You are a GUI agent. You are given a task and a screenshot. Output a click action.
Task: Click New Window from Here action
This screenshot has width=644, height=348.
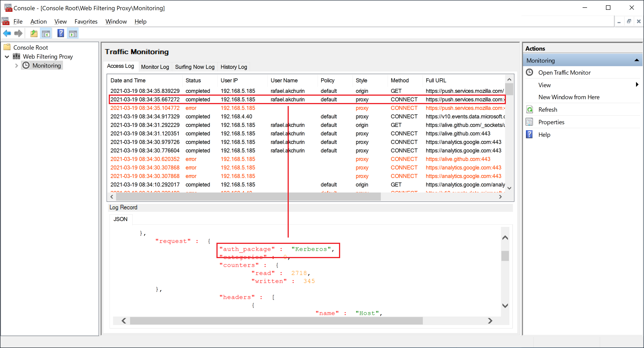[569, 97]
